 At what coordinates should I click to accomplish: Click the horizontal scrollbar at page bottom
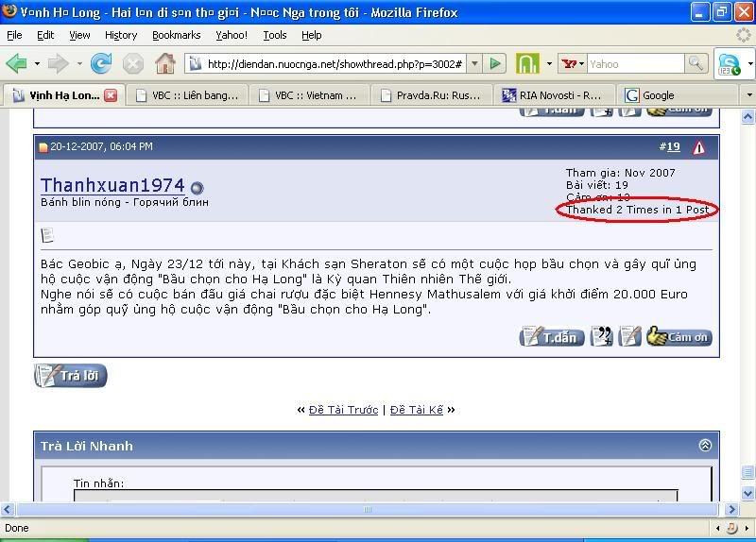369,510
